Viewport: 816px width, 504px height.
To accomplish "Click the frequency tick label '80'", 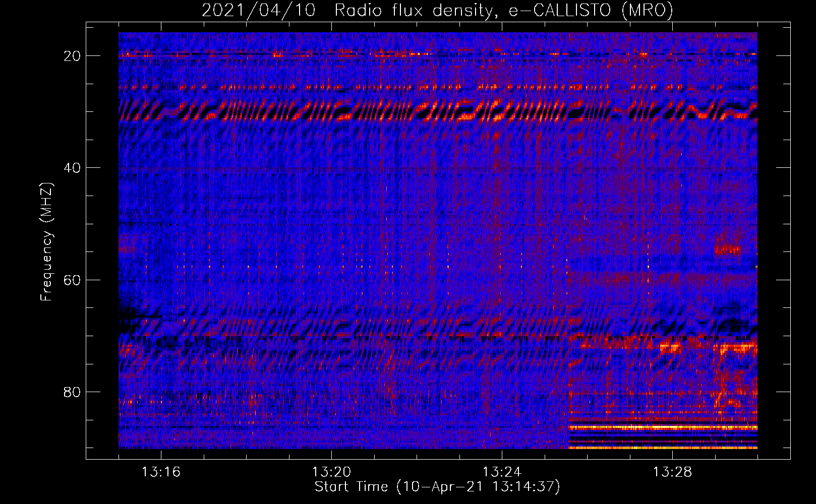I will [x=73, y=392].
